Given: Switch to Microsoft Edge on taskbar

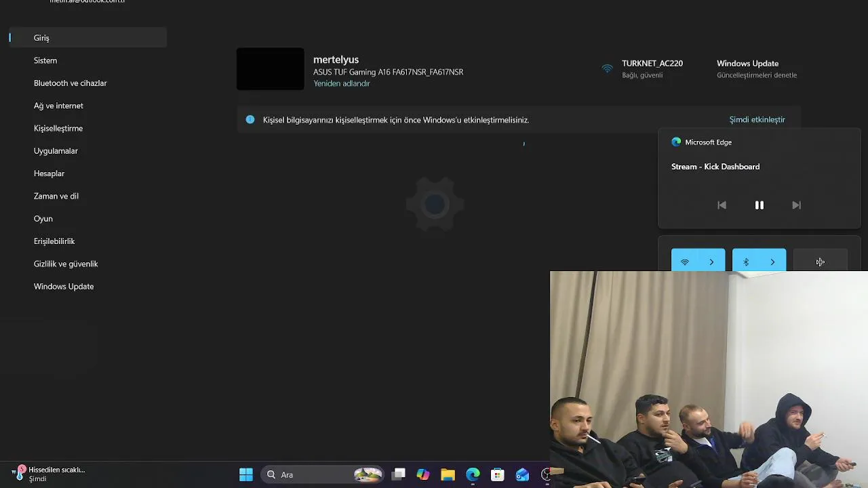Looking at the screenshot, I should 473,474.
